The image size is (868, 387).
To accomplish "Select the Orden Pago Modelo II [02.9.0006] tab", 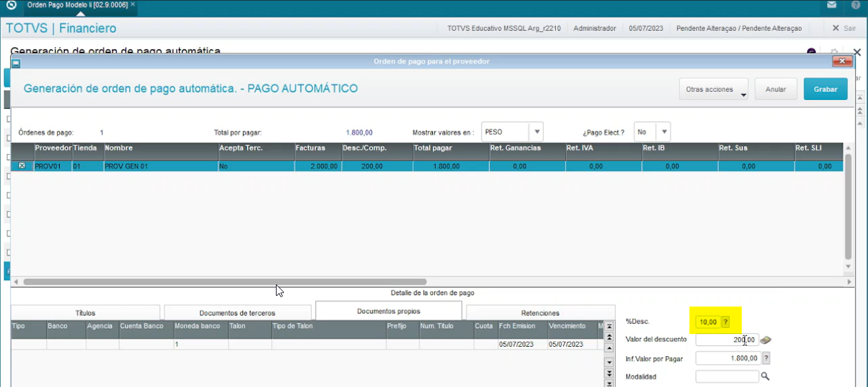I will pyautogui.click(x=77, y=5).
